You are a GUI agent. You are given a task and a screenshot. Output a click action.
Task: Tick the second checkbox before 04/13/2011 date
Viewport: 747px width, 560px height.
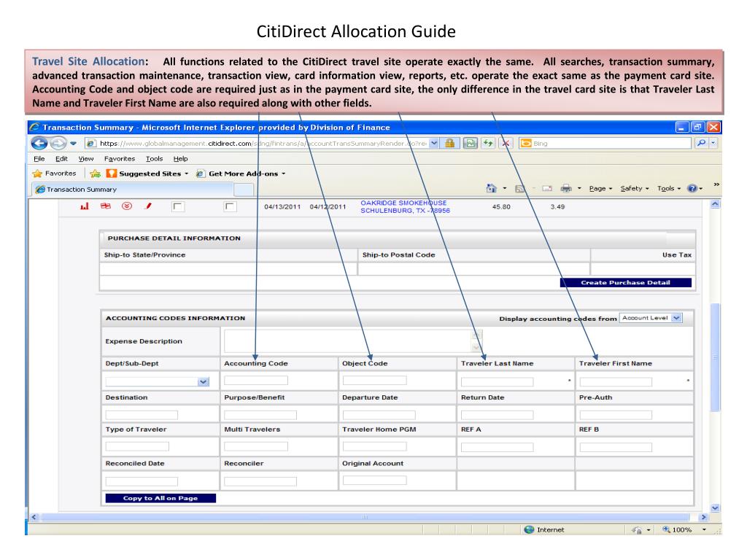coord(230,206)
